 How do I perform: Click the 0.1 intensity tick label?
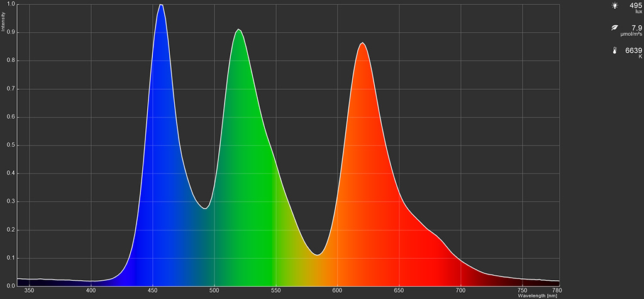click(11, 258)
